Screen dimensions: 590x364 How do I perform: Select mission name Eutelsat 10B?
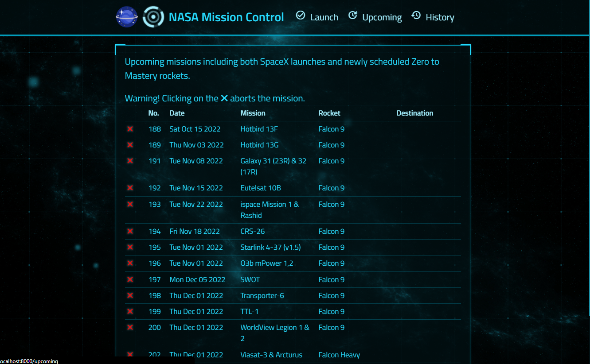261,188
